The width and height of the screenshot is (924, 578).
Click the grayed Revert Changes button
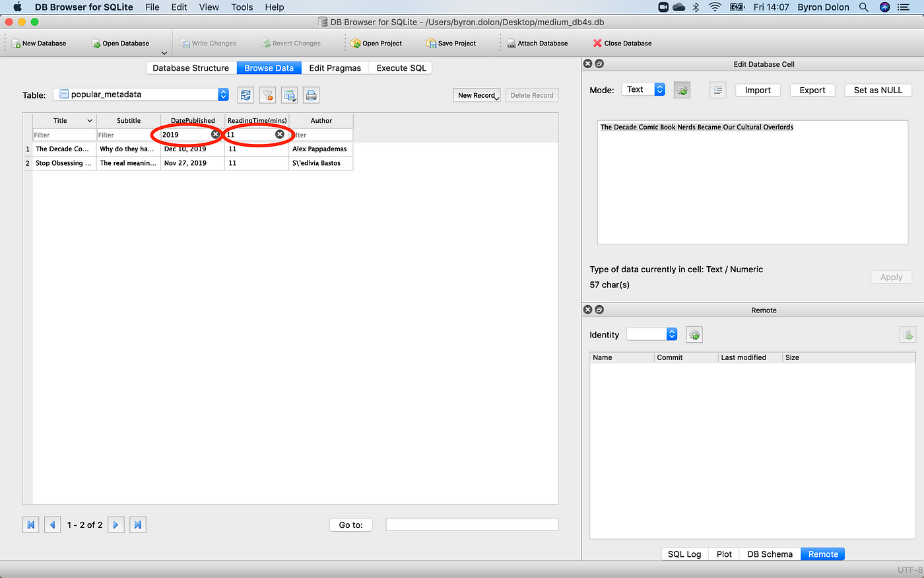tap(290, 44)
